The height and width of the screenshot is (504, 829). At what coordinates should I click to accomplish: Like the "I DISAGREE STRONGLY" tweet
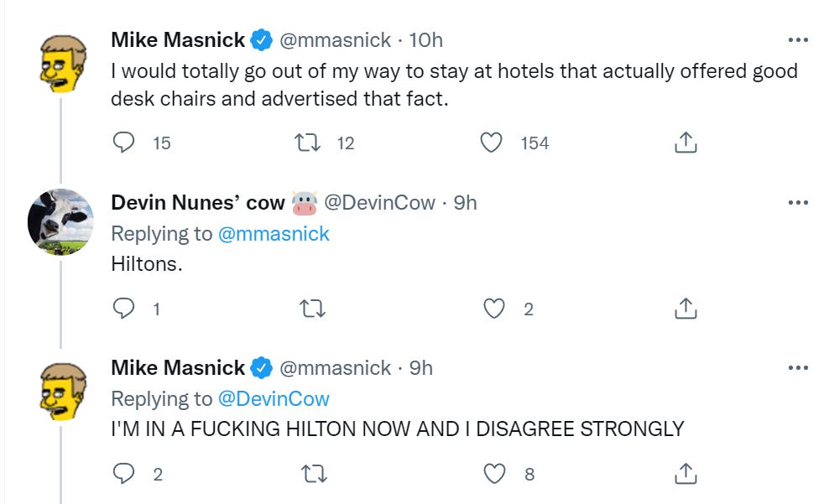[495, 475]
